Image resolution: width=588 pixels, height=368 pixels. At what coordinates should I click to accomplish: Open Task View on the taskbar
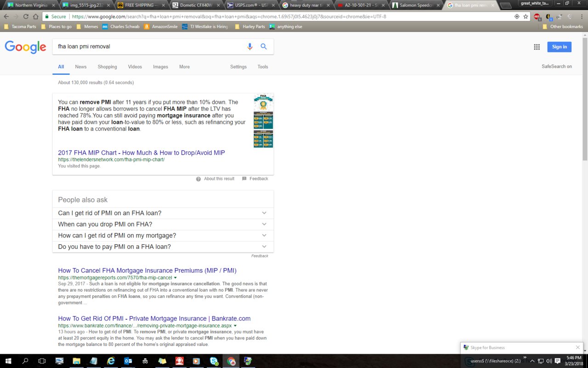tap(42, 361)
